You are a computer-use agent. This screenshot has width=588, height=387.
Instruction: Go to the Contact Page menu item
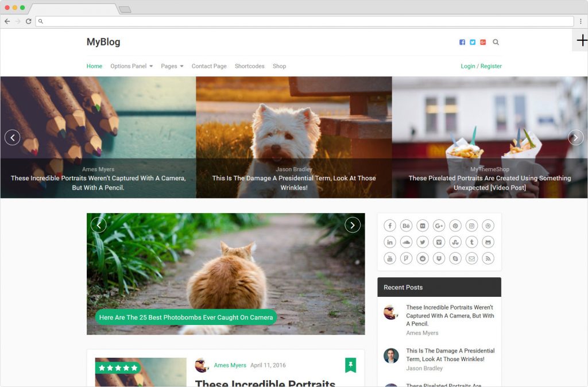tap(209, 66)
